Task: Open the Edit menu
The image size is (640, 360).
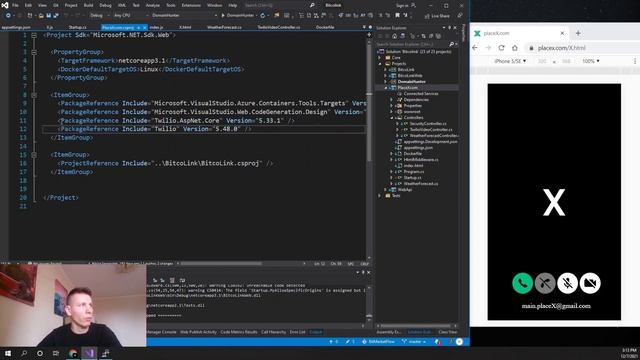Action: [x=28, y=5]
